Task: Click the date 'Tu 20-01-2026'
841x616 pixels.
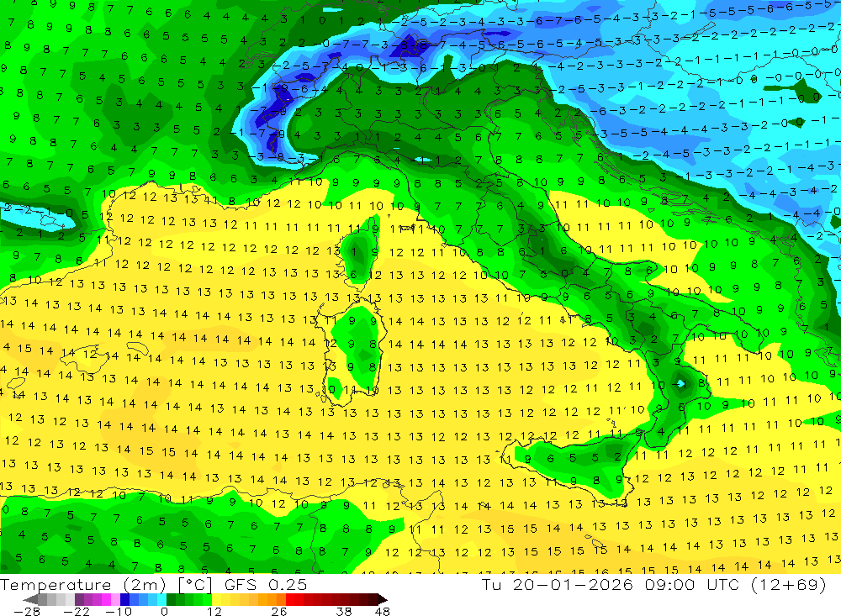Action: point(558,584)
